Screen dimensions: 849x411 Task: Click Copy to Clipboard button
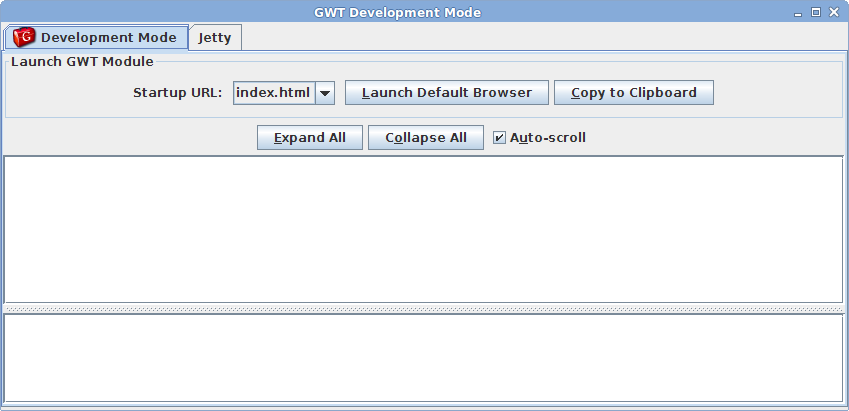pos(634,93)
